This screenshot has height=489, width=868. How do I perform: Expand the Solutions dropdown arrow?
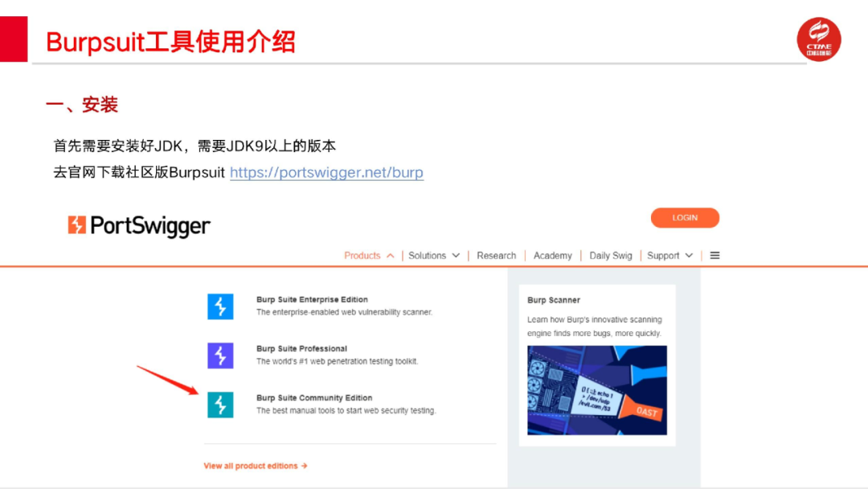(x=456, y=256)
